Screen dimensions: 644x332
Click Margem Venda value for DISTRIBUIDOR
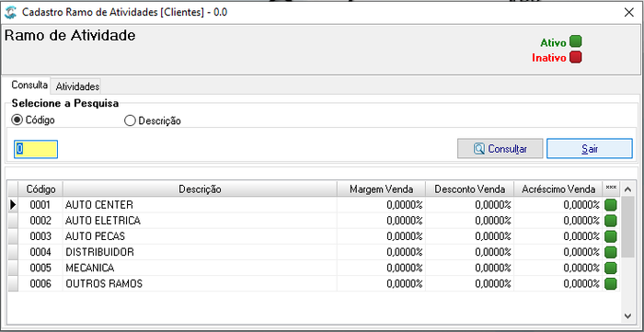tap(381, 252)
